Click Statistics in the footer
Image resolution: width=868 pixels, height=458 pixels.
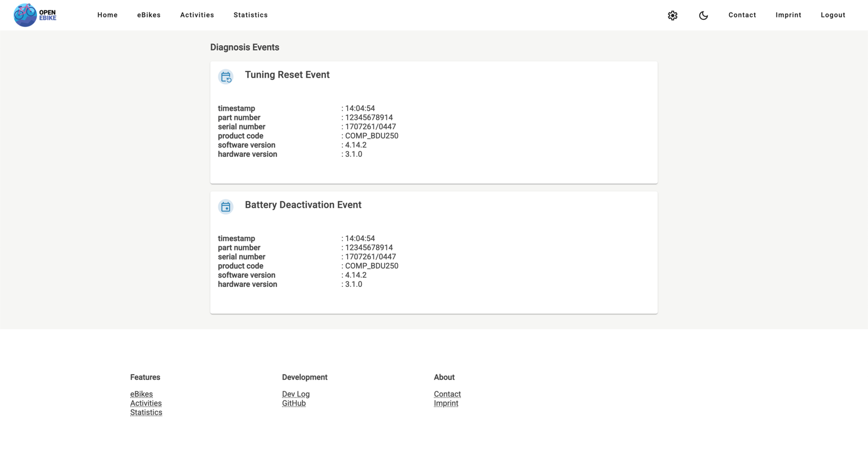click(x=146, y=412)
